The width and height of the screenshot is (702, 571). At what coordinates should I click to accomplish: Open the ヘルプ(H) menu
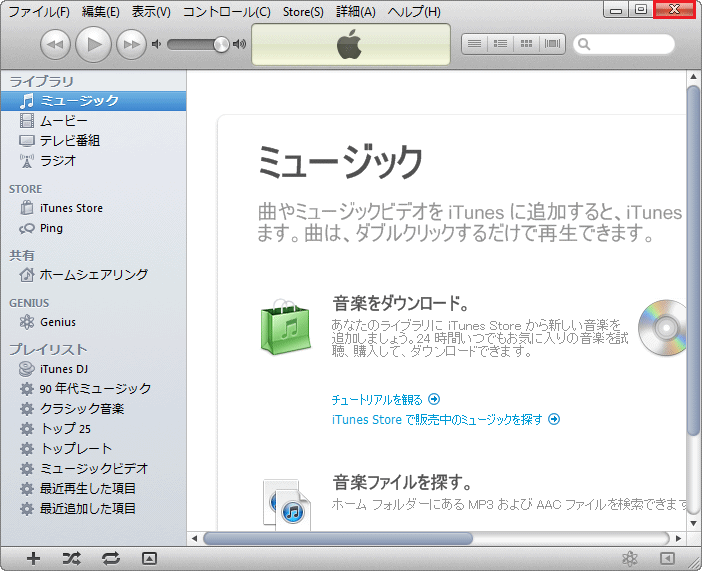pos(414,12)
